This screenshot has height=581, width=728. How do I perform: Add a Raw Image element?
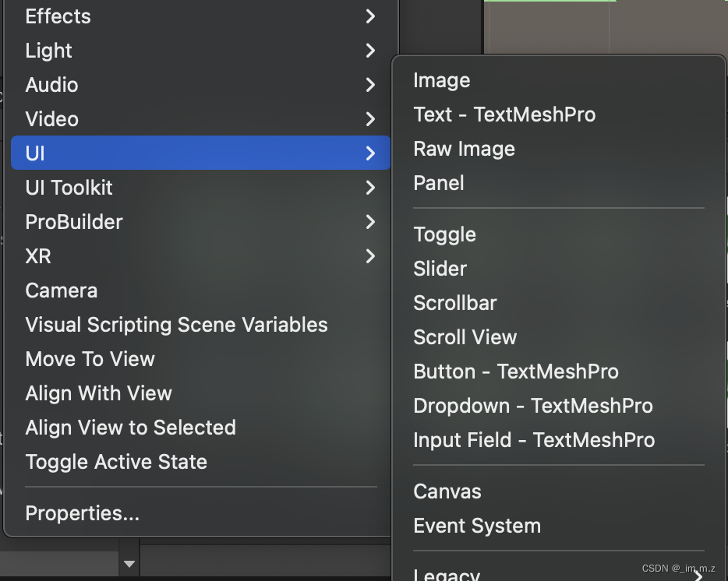point(464,149)
